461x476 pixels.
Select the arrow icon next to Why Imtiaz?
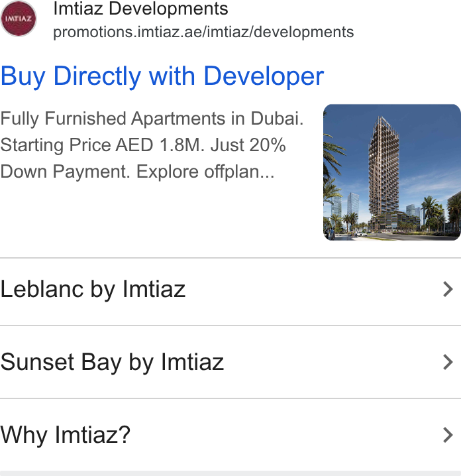(x=448, y=435)
